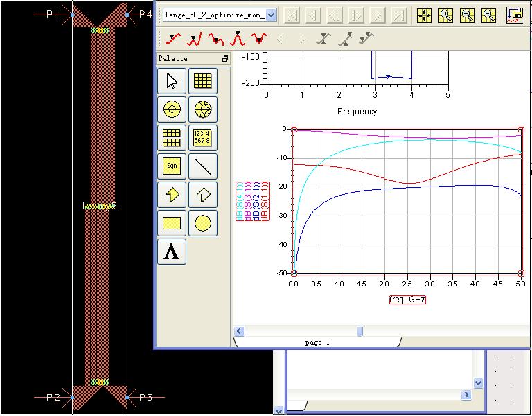
Task: Click the plot's bottom-right selection handle
Action: click(521, 273)
